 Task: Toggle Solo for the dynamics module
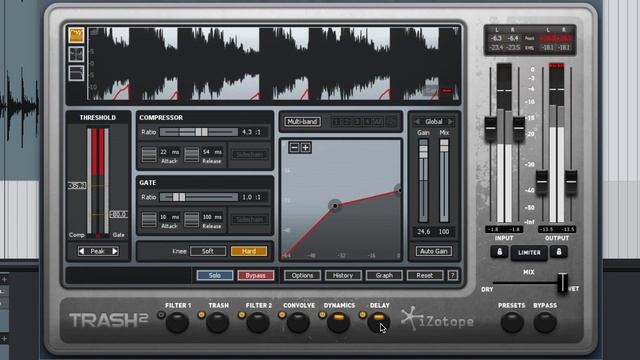pos(215,276)
